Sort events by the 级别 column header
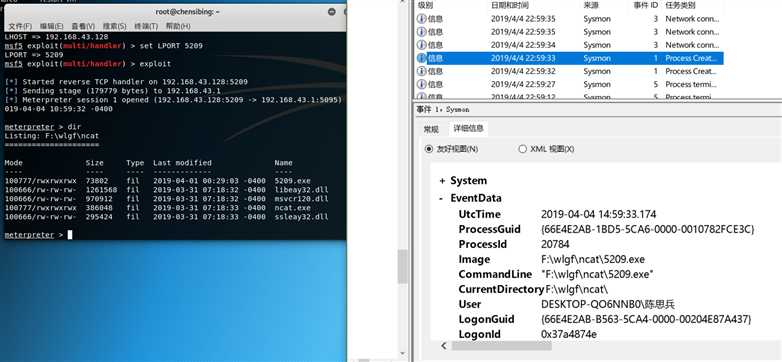 tap(425, 5)
